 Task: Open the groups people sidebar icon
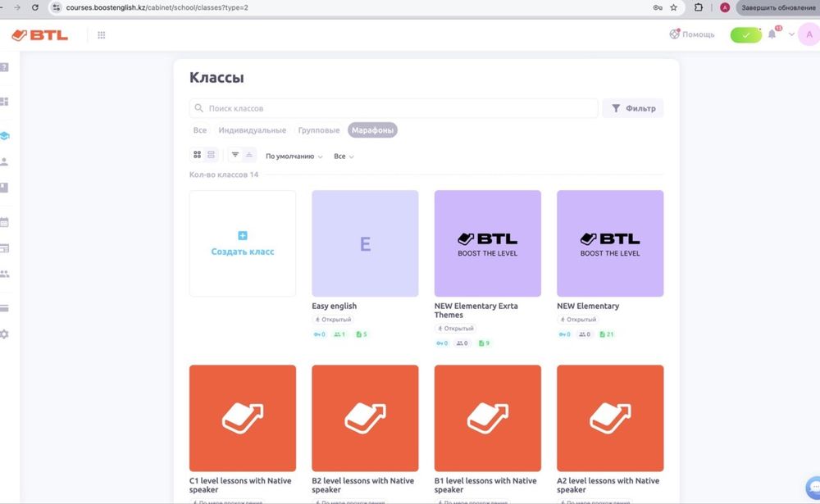(5, 274)
